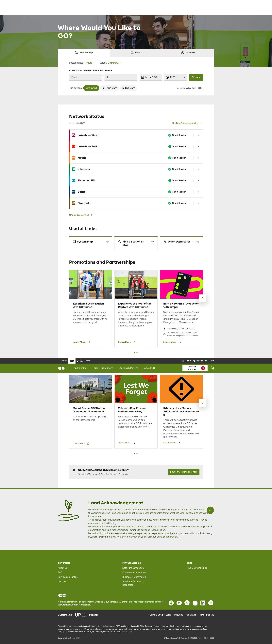The width and height of the screenshot is (272, 644).
Task: Toggle the Accessible Trip switch
Action: [x=200, y=88]
